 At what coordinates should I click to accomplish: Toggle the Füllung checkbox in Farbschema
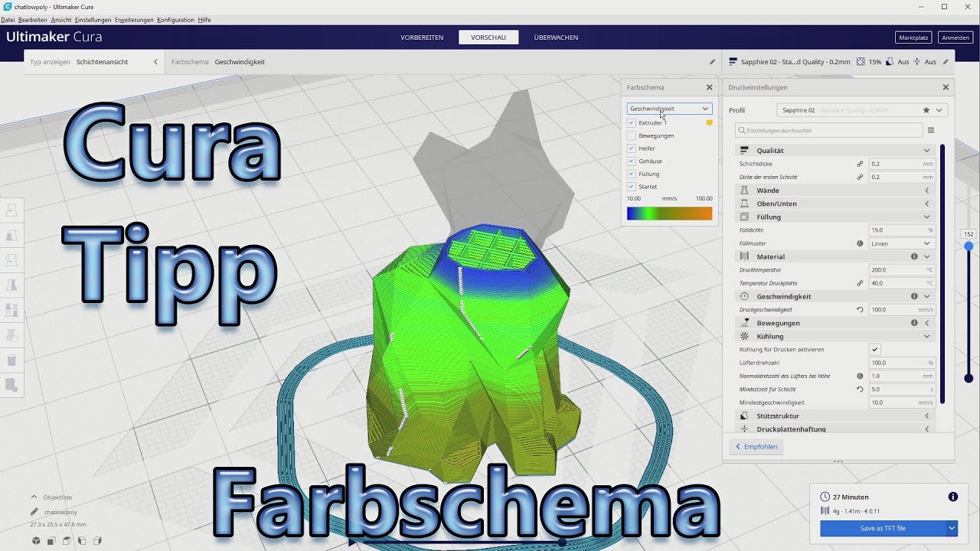(632, 174)
